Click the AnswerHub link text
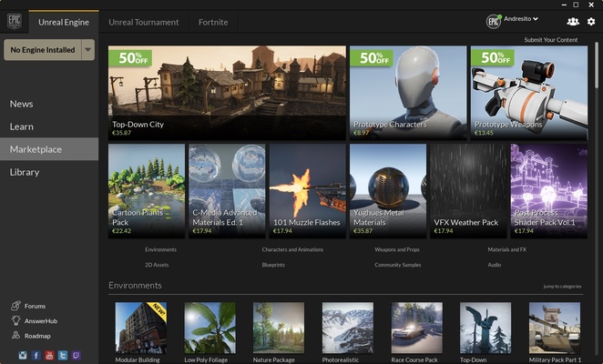The image size is (603, 364). coord(41,321)
